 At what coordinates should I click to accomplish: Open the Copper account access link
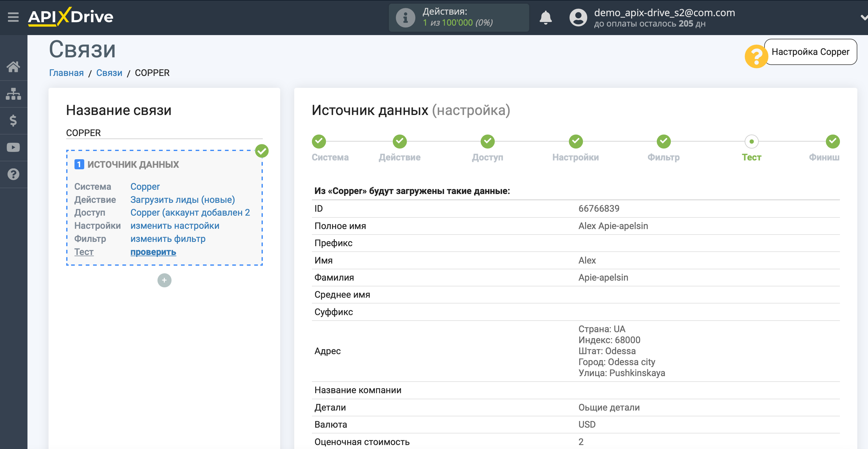(190, 213)
